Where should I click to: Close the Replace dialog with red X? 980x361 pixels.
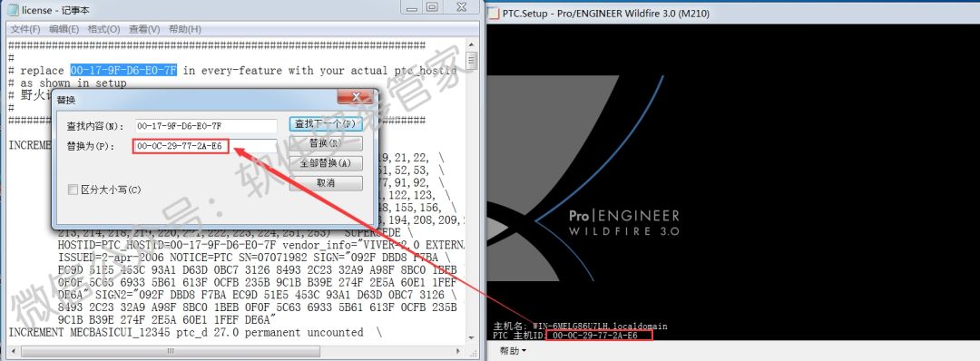(x=355, y=97)
